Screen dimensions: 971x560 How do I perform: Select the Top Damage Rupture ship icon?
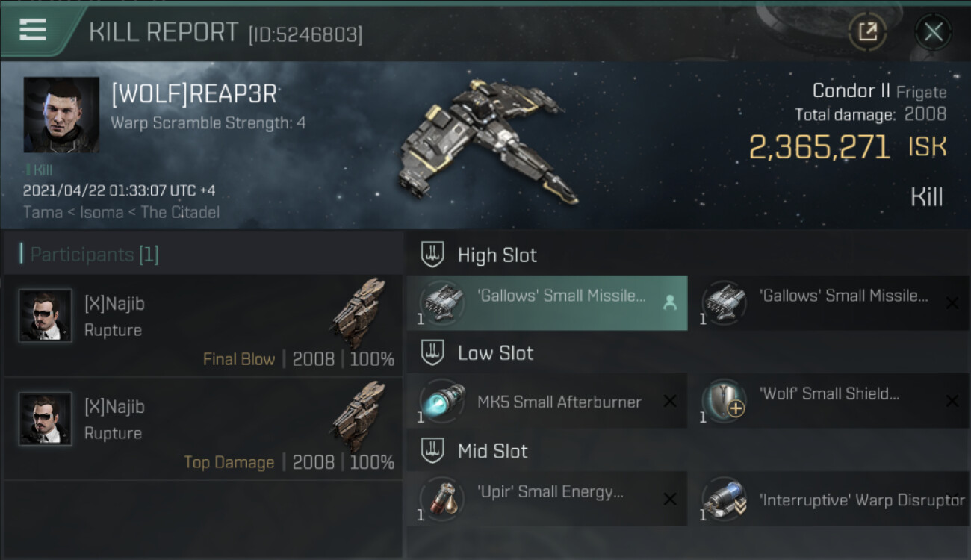(358, 417)
